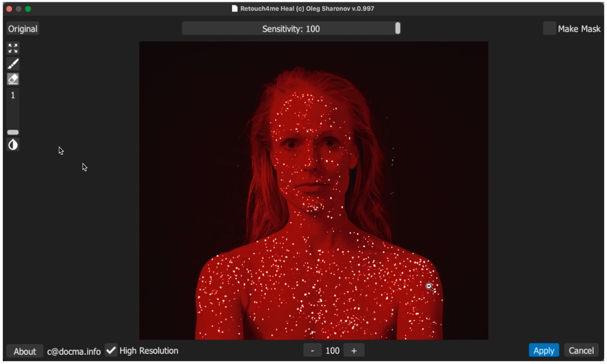
Task: Click the Sensitivity slider handle
Action: (x=398, y=29)
